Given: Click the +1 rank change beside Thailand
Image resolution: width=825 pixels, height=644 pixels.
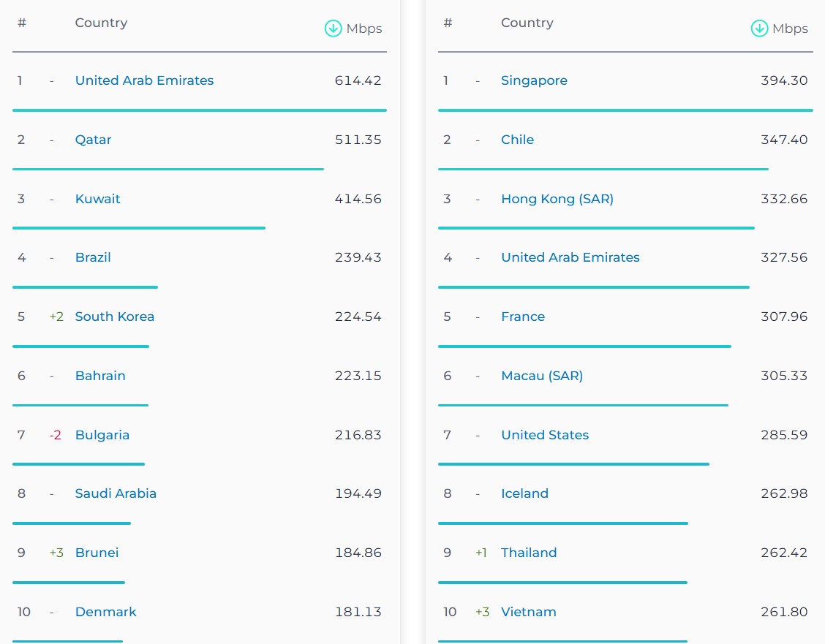Looking at the screenshot, I should coord(481,553).
